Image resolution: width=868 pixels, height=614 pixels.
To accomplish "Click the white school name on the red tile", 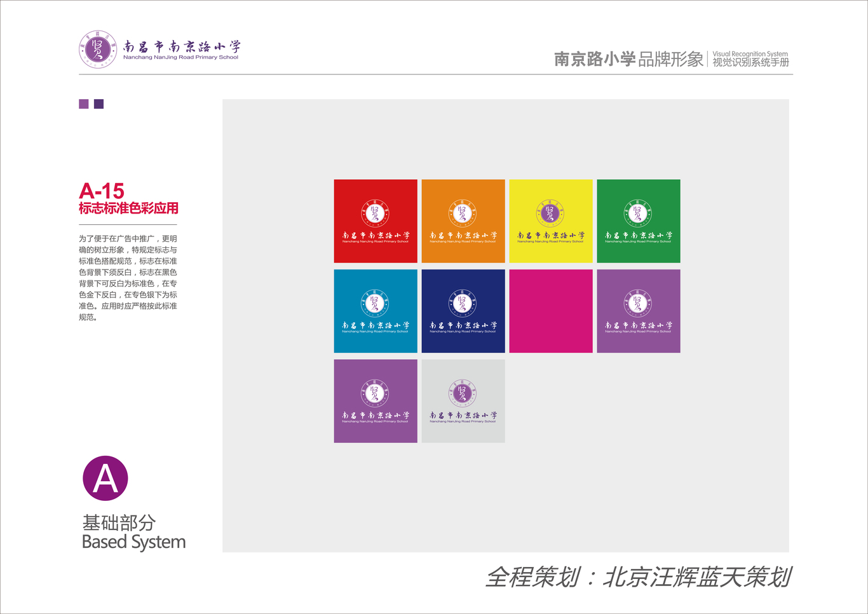I will [x=376, y=235].
